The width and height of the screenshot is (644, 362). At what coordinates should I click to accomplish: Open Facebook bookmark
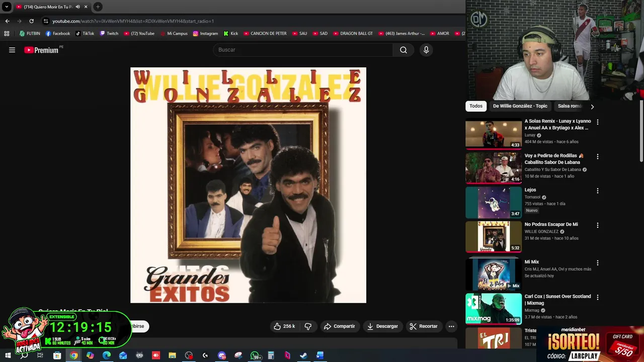pos(57,34)
